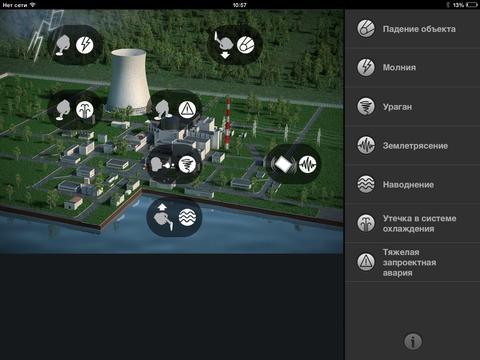Tap the flood swipe hotspot on the water
The height and width of the screenshot is (360, 480).
coord(174,217)
